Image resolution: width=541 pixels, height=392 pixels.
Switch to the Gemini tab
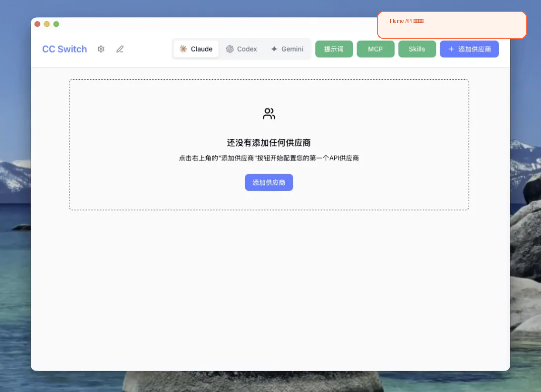pos(287,49)
